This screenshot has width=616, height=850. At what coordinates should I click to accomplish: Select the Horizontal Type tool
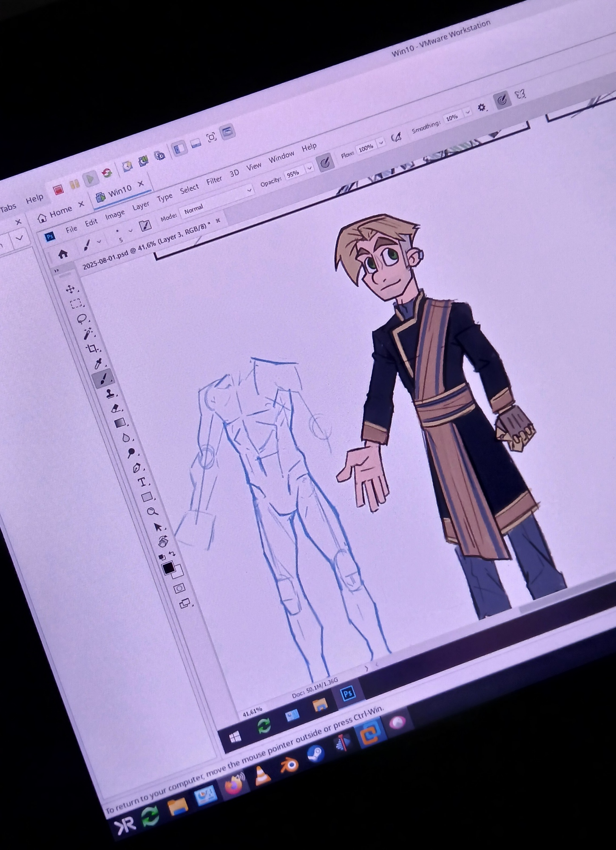point(142,482)
